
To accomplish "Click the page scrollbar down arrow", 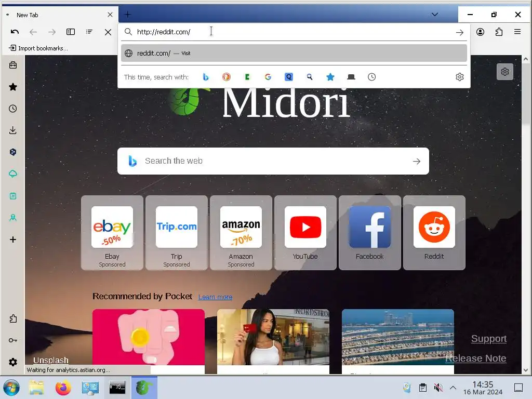I will click(526, 370).
